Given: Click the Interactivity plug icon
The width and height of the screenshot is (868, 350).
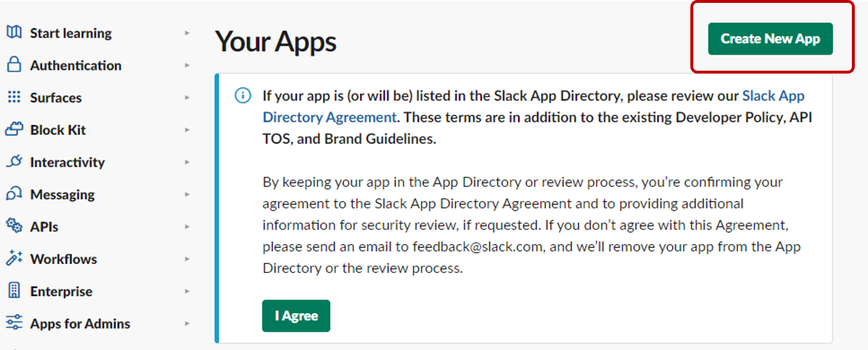Looking at the screenshot, I should [x=14, y=161].
